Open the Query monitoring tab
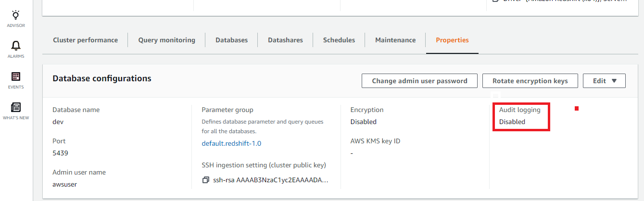This screenshot has height=201, width=644. 166,40
